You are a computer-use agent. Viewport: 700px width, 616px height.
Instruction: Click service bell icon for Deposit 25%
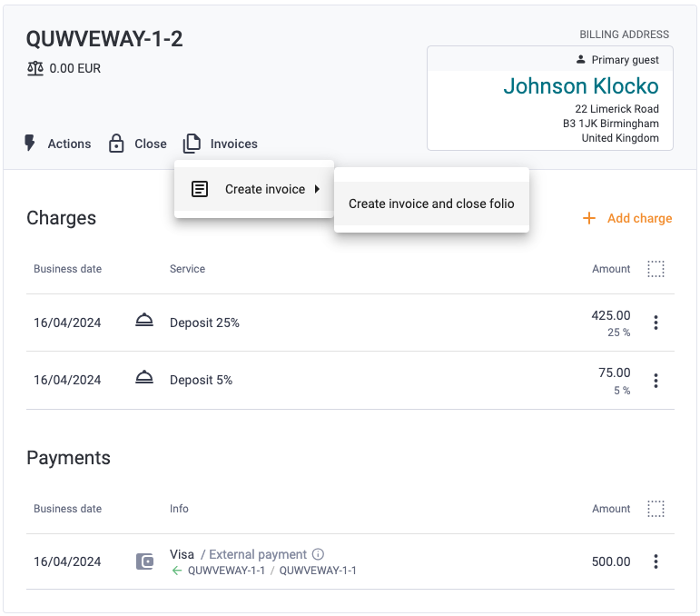click(x=144, y=321)
